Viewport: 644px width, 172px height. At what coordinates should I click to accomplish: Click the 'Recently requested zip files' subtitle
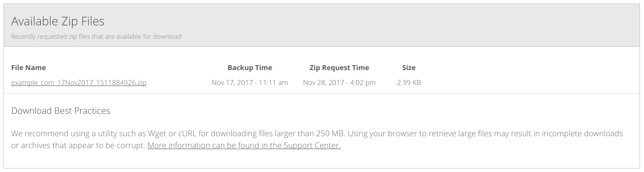tap(96, 37)
